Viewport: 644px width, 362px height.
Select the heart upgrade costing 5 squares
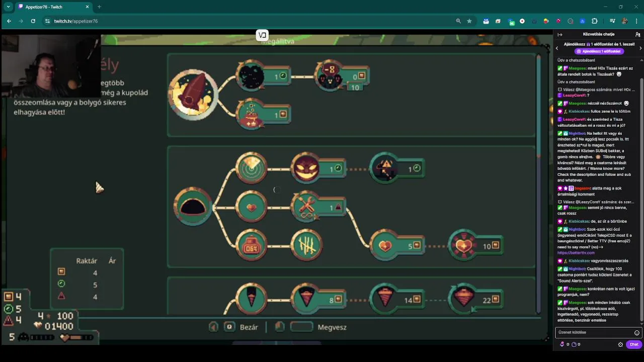pos(397,245)
